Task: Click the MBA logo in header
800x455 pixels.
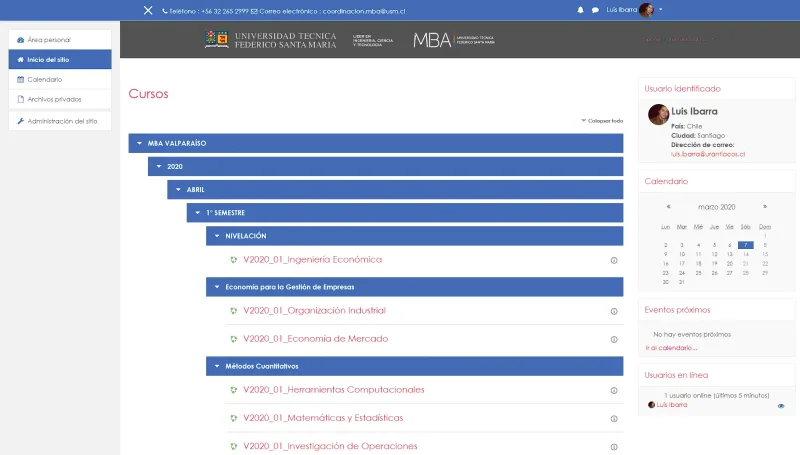Action: 454,40
